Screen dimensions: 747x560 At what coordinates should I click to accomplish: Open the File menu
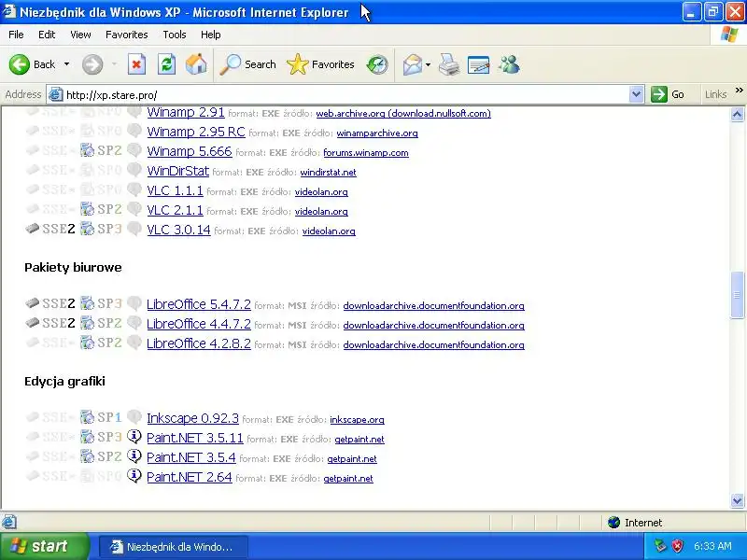click(x=16, y=35)
